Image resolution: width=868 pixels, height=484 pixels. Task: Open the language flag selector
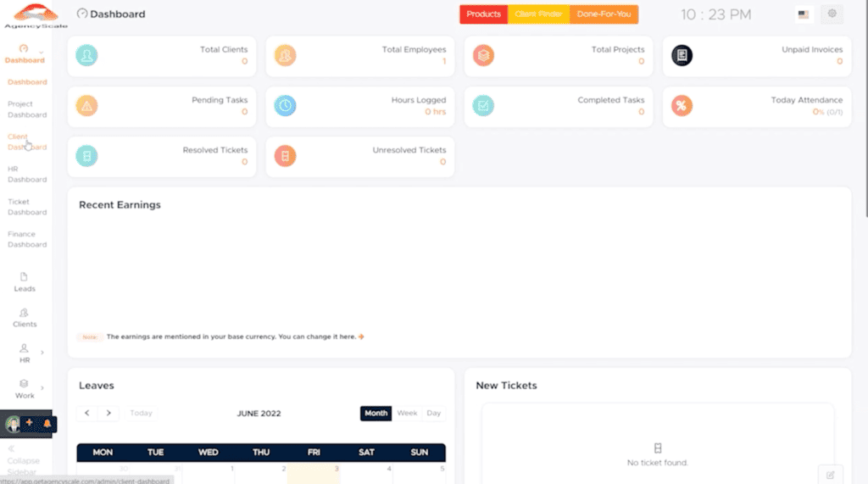coord(804,14)
